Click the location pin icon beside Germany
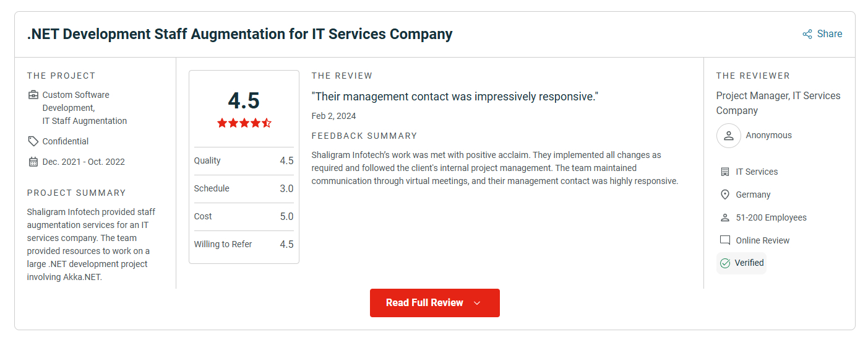868x342 pixels. point(725,195)
